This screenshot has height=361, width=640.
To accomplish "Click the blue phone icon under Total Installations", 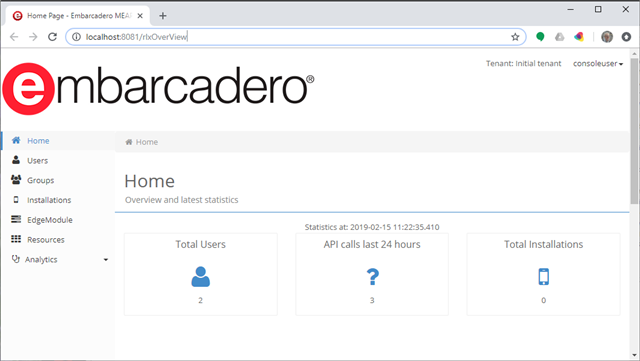I will 544,276.
